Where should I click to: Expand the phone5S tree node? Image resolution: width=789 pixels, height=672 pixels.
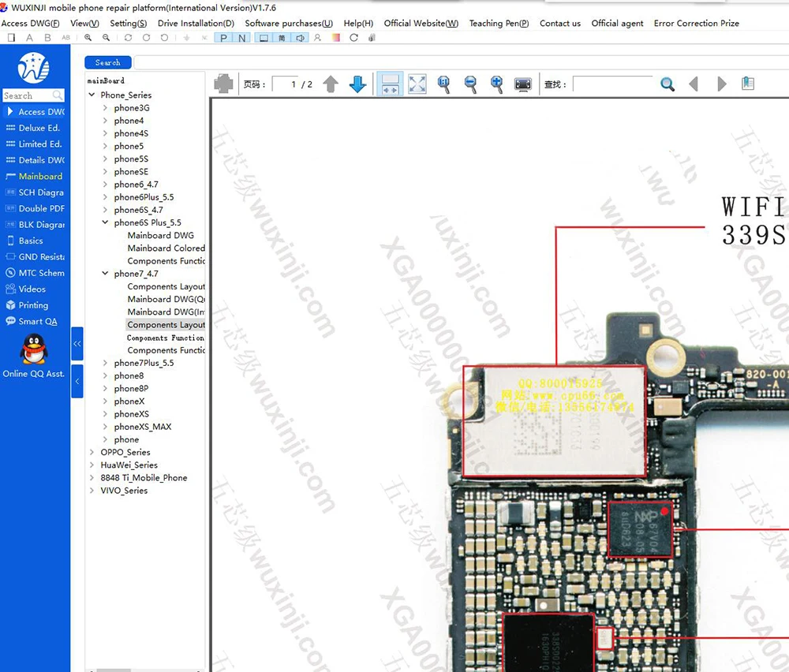coord(105,159)
